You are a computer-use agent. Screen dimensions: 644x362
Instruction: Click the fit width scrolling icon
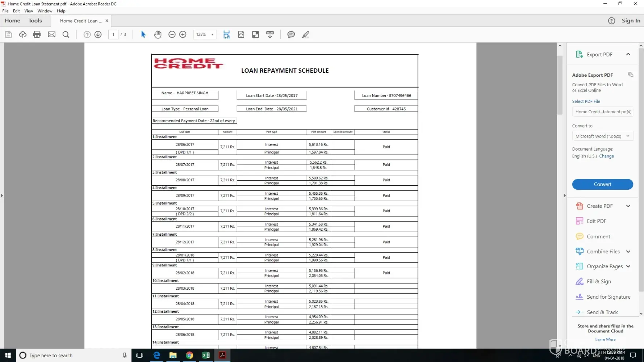(x=226, y=34)
